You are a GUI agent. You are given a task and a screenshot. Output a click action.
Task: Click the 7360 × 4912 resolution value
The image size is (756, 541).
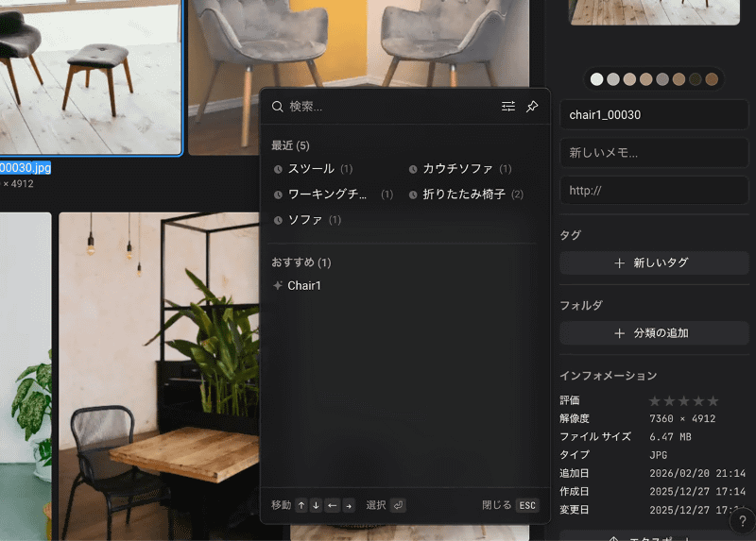tap(682, 418)
